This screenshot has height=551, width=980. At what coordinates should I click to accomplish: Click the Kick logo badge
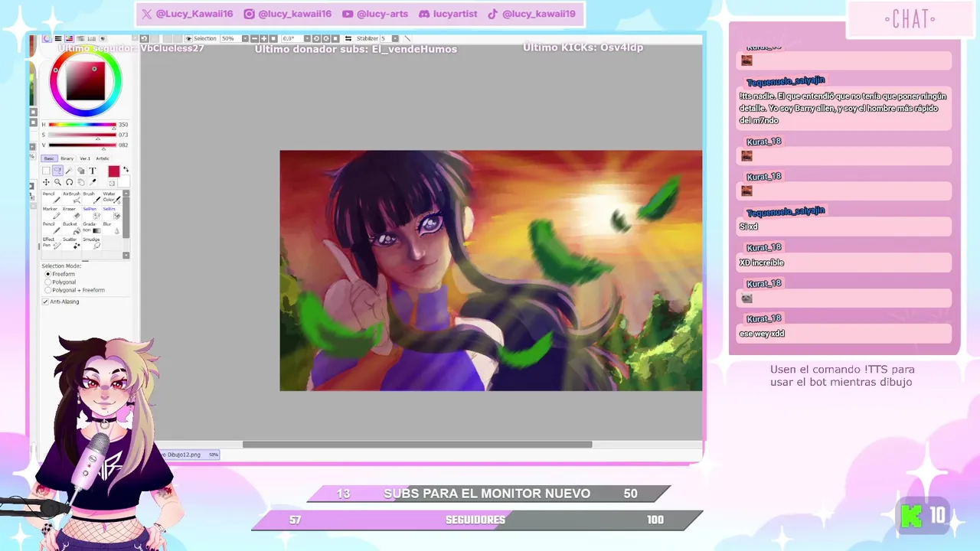[911, 516]
